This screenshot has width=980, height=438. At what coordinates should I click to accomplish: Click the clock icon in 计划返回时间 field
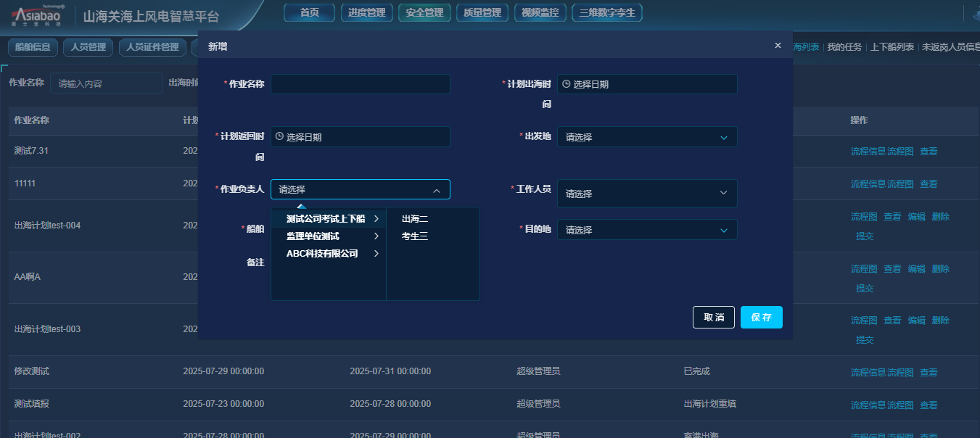[x=279, y=136]
